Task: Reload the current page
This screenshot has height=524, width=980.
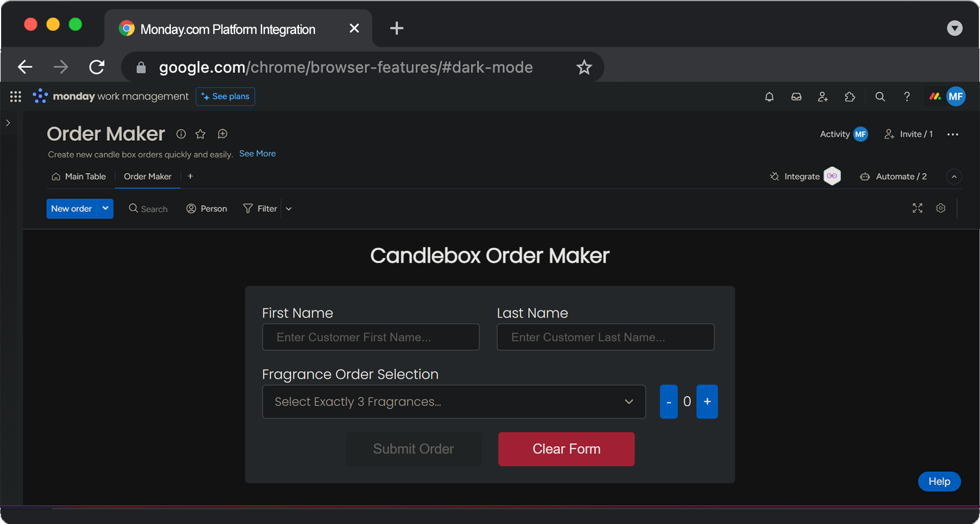Action: click(97, 67)
